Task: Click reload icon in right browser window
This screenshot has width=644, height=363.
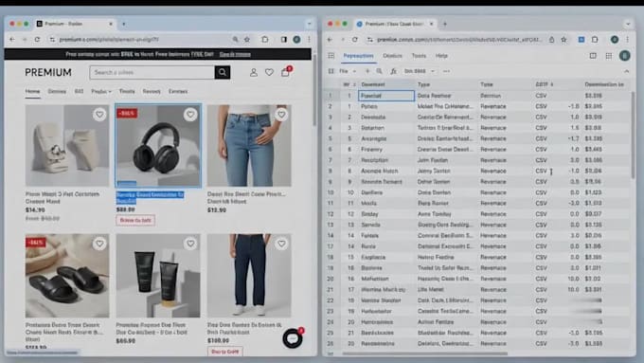Action: (355, 40)
